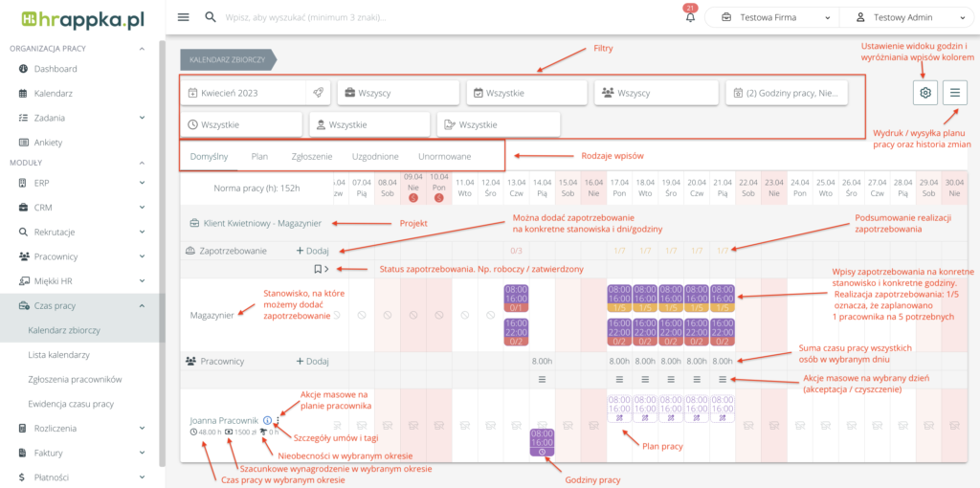Open the hamburger menu in top bar
Screen dimensions: 980x488
183,17
